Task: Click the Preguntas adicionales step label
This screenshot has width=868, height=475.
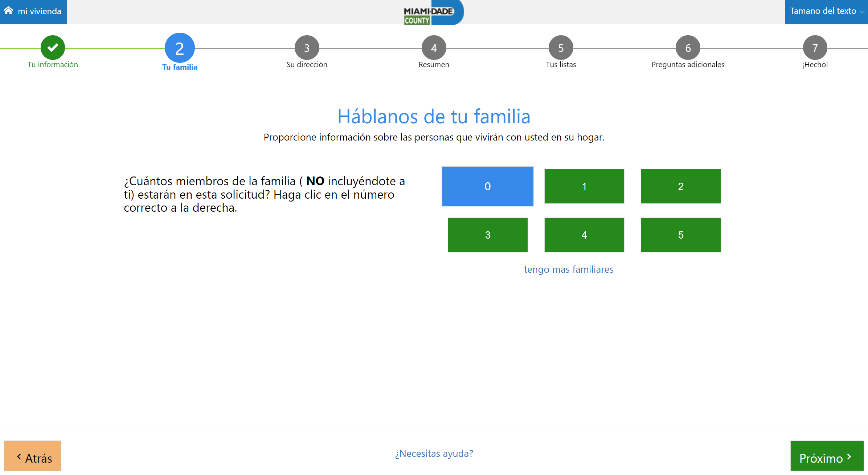Action: point(688,65)
